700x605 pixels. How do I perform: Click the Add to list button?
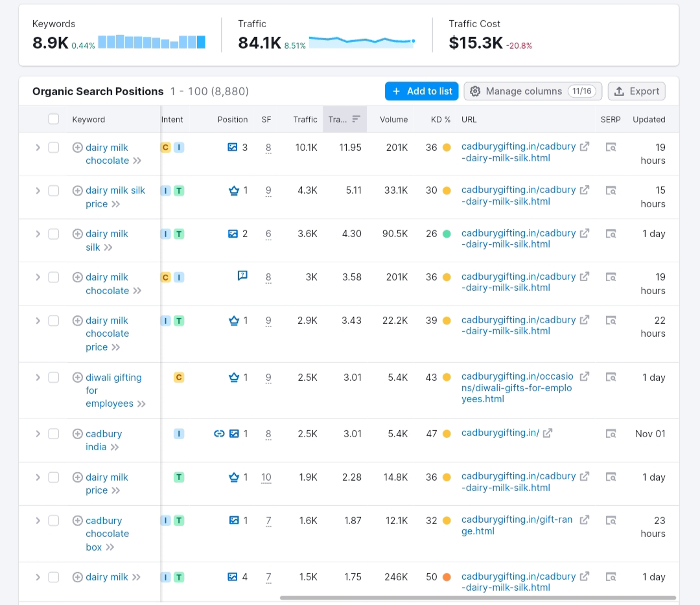(x=422, y=91)
